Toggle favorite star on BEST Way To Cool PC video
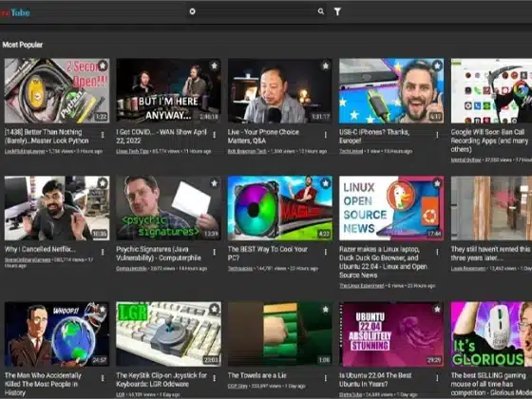This screenshot has height=399, width=532. [325, 183]
